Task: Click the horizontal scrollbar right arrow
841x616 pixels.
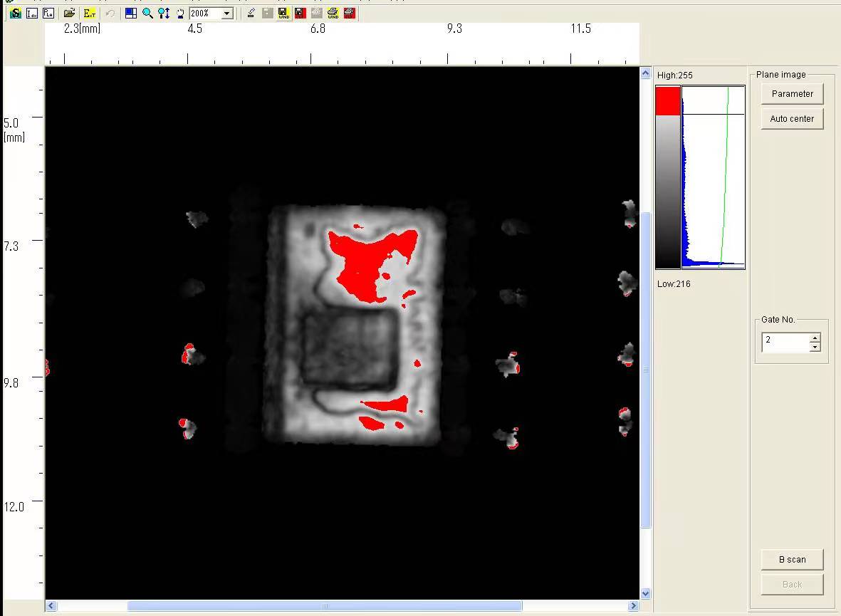Action: pos(633,606)
